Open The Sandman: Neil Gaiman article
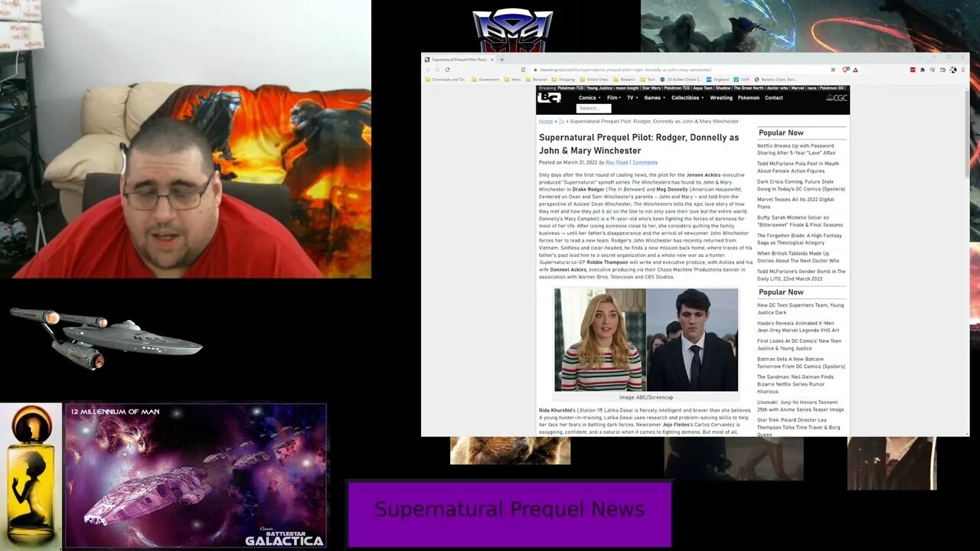 [x=795, y=384]
